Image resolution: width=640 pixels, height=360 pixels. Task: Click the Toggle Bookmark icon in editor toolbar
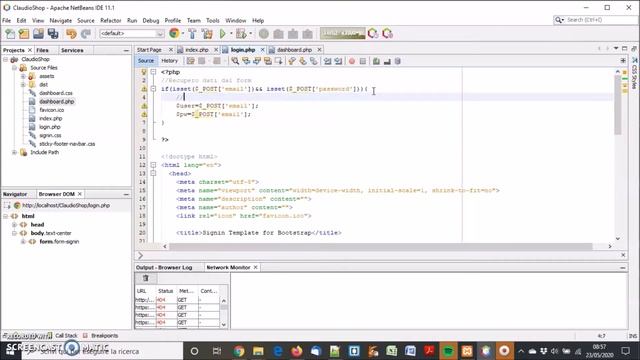(313, 61)
